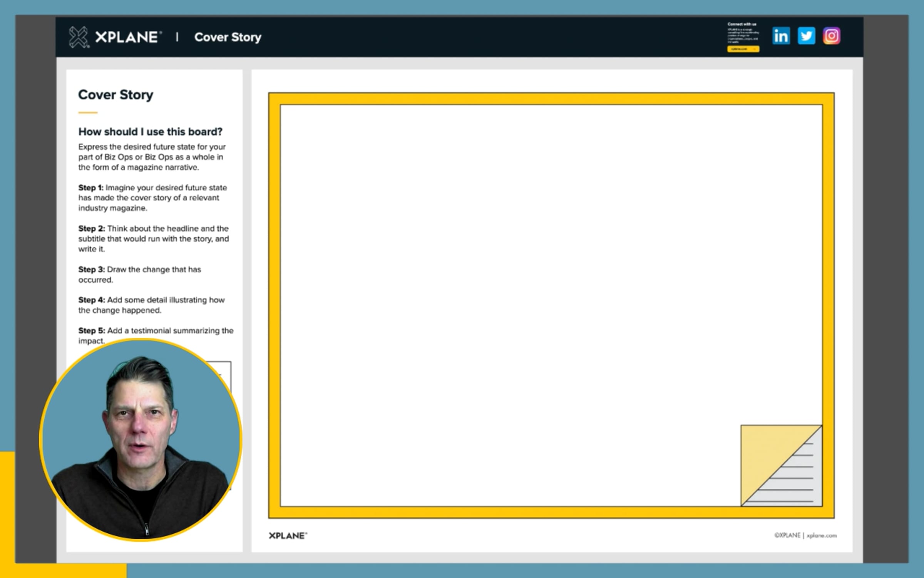Select the Step 1 instruction text
This screenshot has width=924, height=578.
point(152,198)
